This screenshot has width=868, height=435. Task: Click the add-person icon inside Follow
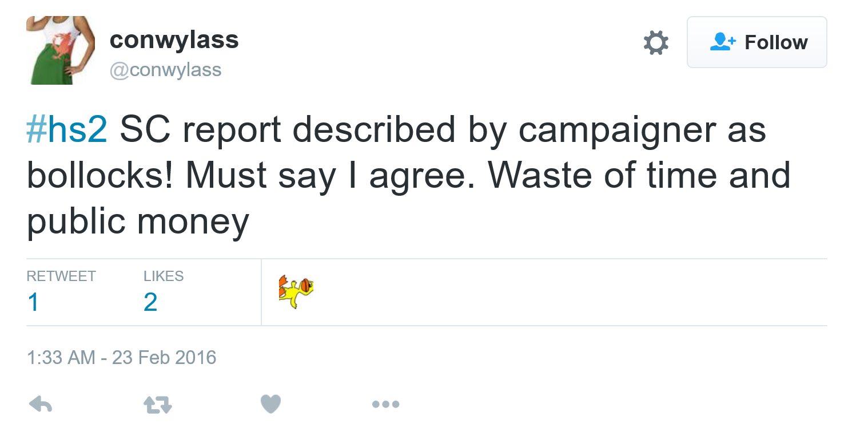[x=722, y=42]
